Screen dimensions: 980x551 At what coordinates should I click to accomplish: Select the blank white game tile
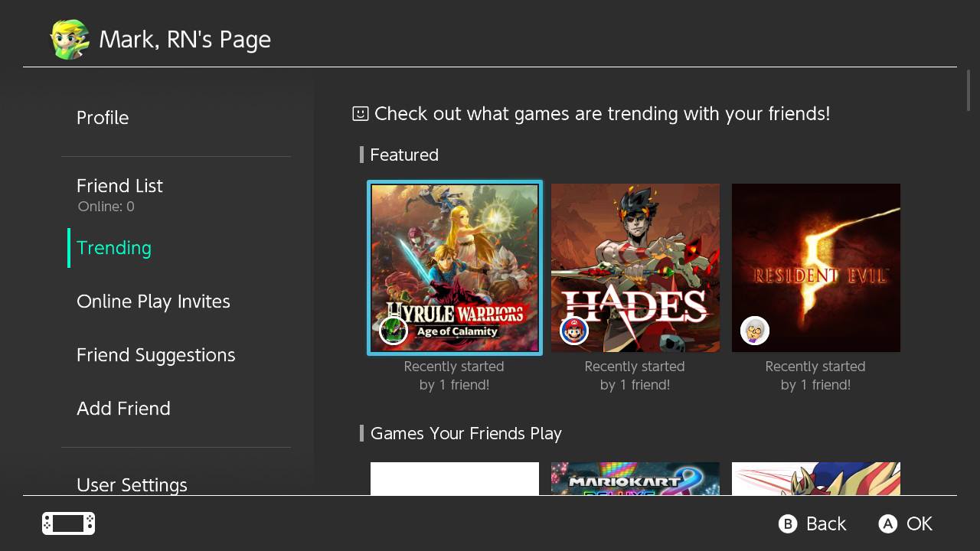[x=455, y=478]
